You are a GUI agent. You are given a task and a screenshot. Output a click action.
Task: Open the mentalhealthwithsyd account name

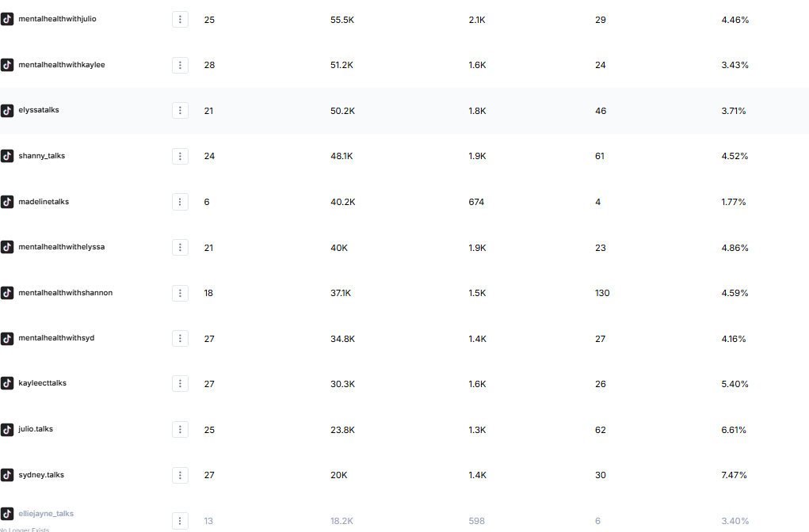pos(56,338)
